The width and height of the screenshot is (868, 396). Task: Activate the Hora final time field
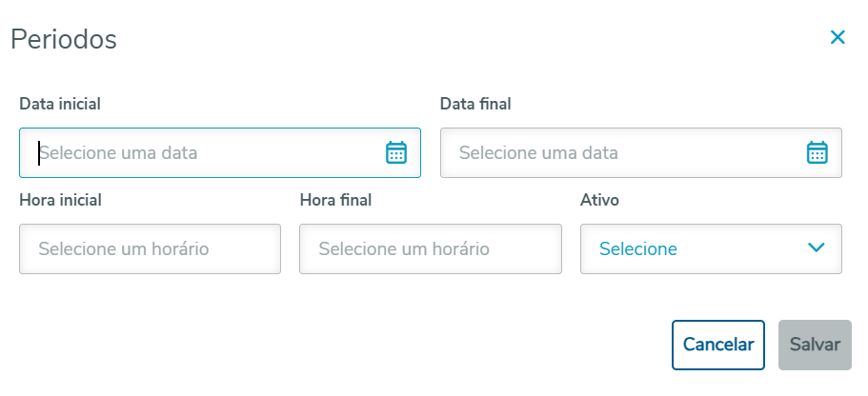(x=430, y=249)
